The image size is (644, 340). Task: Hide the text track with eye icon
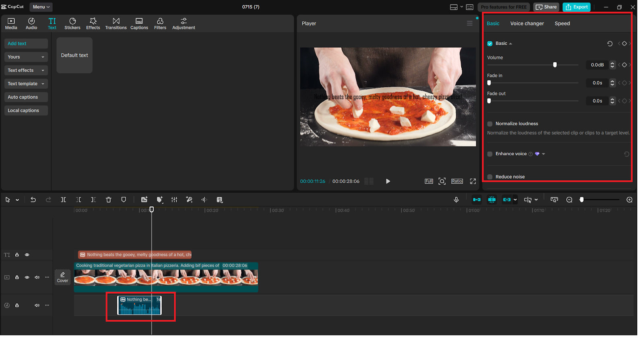(x=27, y=255)
